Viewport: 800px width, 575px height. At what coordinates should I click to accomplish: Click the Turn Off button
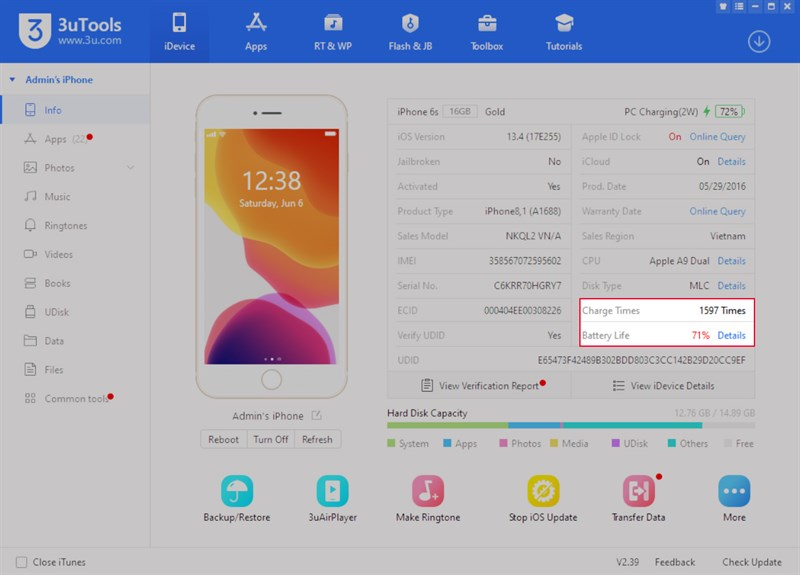[270, 440]
